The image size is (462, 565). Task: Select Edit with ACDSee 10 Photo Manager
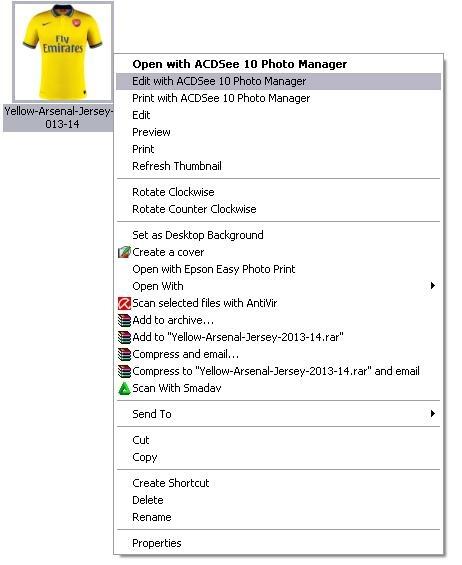[x=278, y=81]
